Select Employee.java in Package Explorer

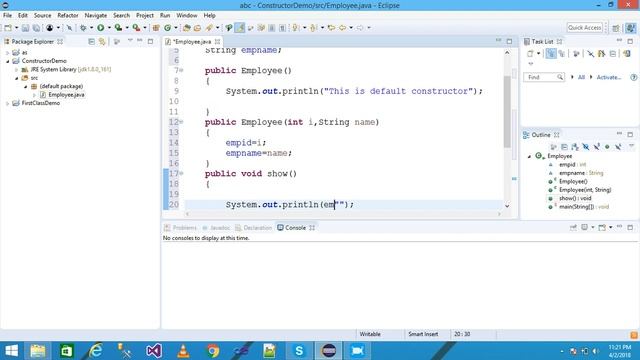coord(66,95)
